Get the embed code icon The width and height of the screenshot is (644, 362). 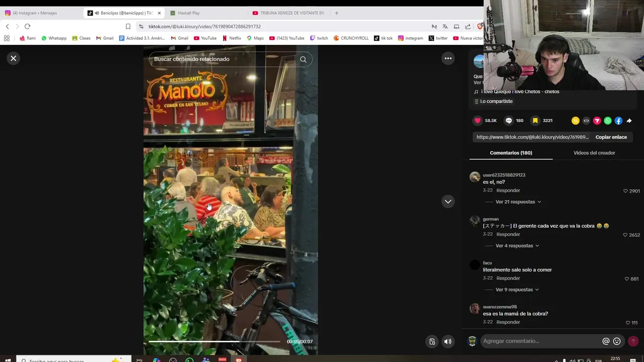(x=586, y=121)
